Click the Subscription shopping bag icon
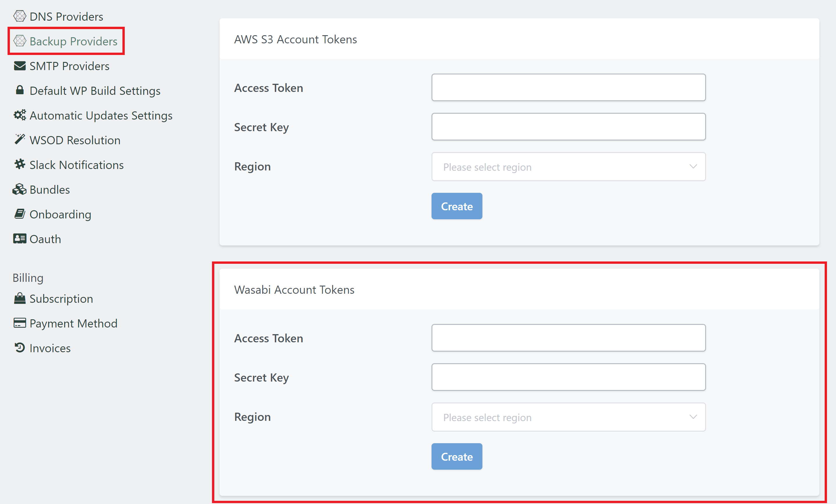The height and width of the screenshot is (504, 836). [20, 298]
